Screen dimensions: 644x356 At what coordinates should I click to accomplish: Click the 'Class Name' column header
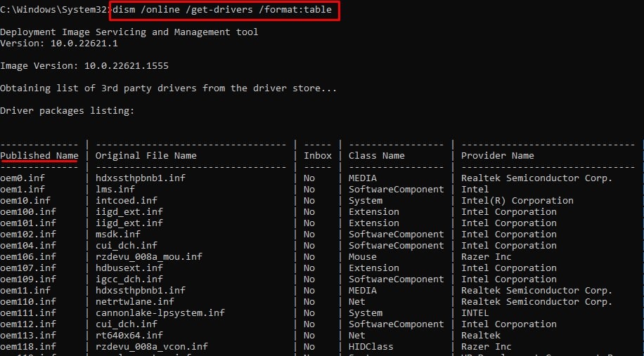(377, 156)
